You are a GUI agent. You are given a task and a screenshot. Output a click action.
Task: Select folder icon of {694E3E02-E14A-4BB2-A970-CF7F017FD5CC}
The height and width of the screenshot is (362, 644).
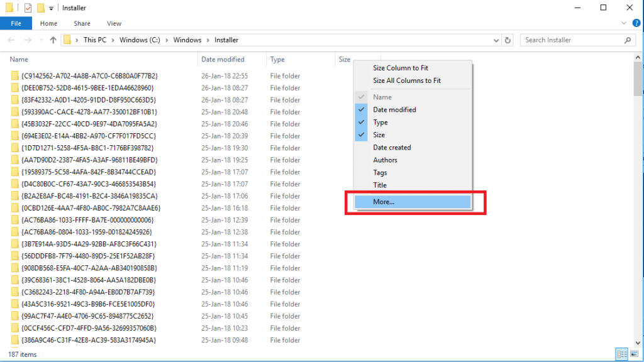coord(15,136)
